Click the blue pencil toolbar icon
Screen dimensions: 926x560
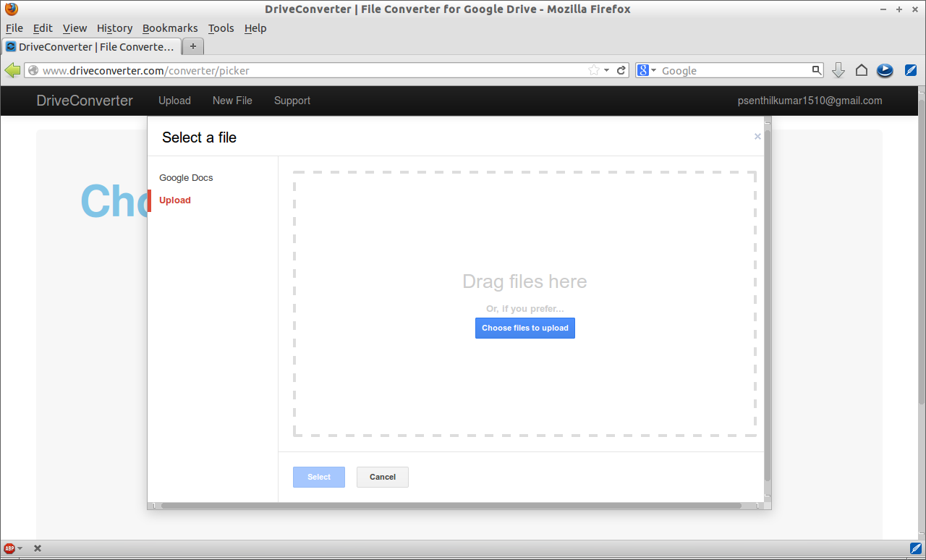point(911,70)
